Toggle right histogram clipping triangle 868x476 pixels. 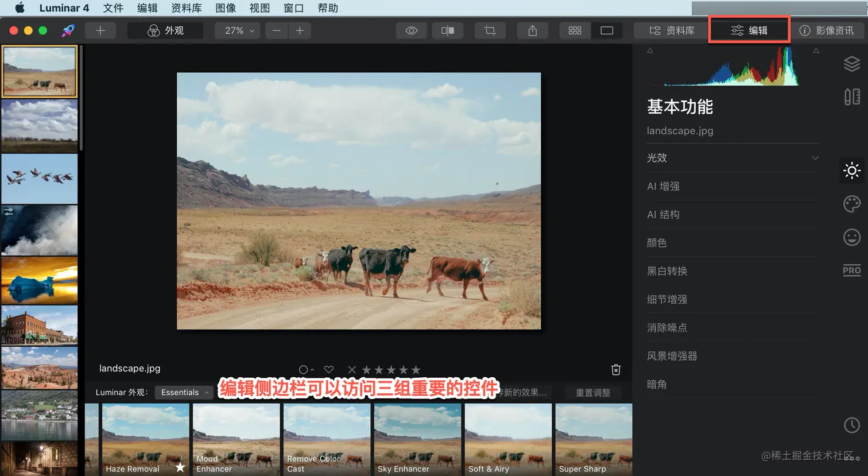pos(816,51)
